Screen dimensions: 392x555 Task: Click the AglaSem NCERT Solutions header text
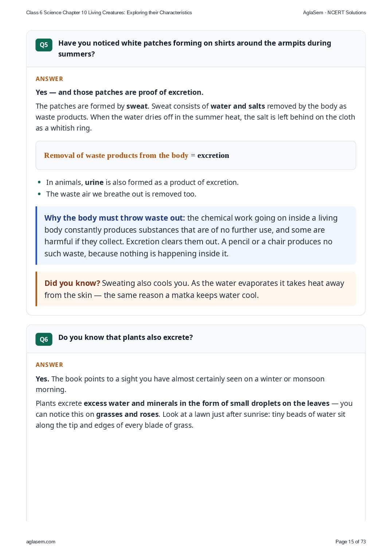click(334, 12)
